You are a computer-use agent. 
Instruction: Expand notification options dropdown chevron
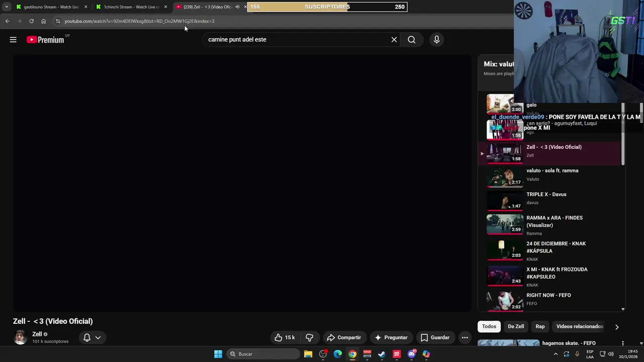pos(98,337)
